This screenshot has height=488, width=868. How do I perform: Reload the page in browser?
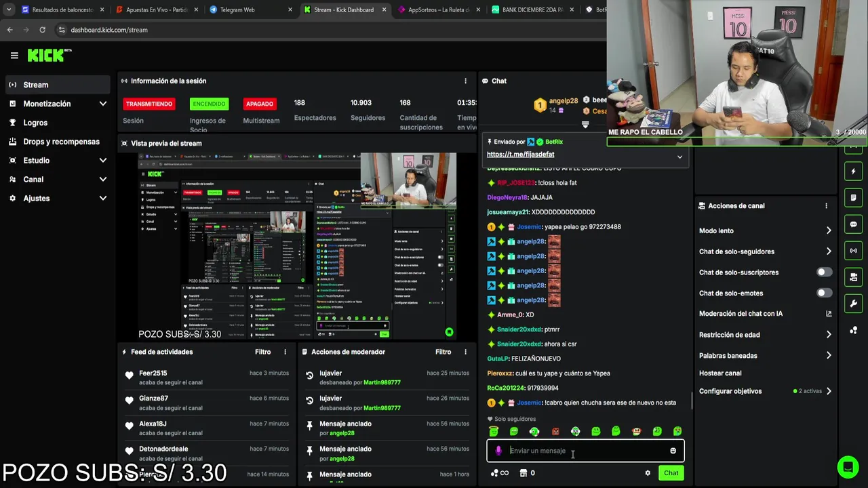pyautogui.click(x=42, y=30)
